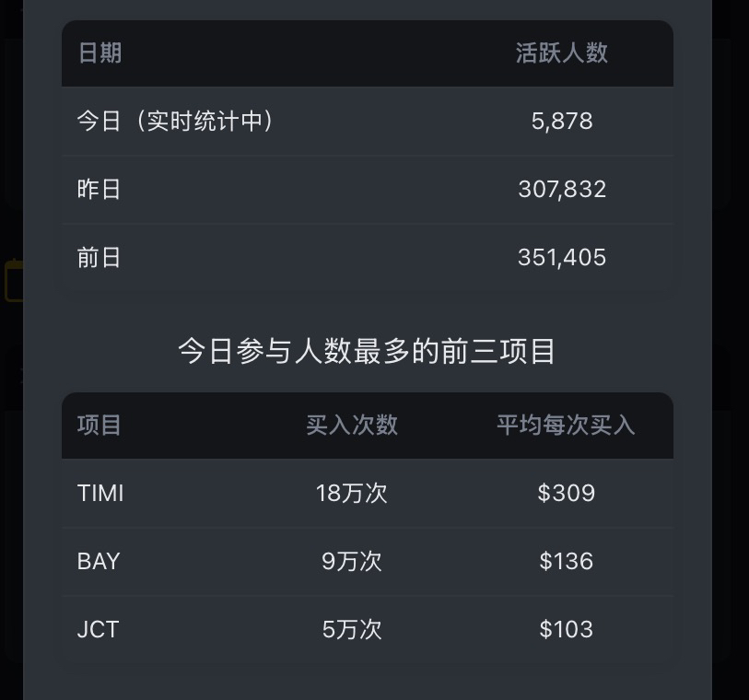Screen dimensions: 749x700
Task: Select the 昨日 row label
Action: tap(99, 190)
